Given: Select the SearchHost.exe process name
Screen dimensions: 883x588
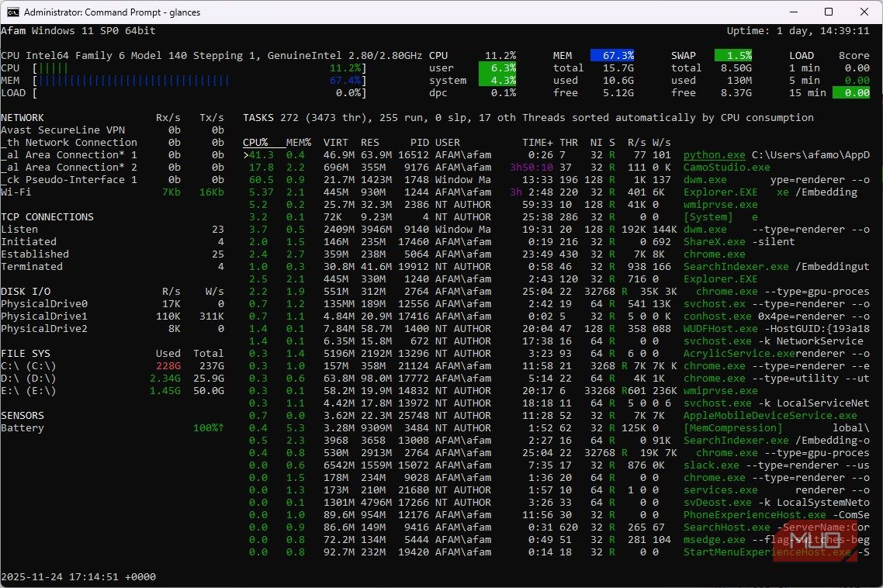Looking at the screenshot, I should click(726, 527).
